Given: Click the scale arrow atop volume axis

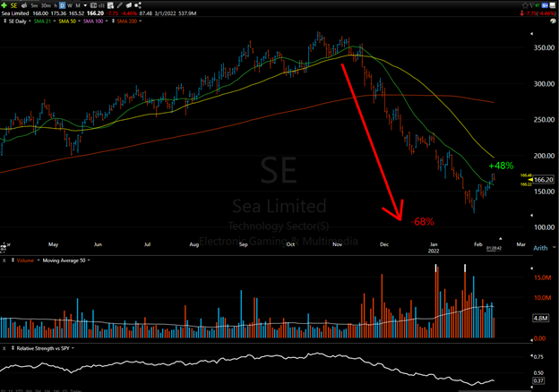Looking at the screenshot, I should click(x=531, y=268).
